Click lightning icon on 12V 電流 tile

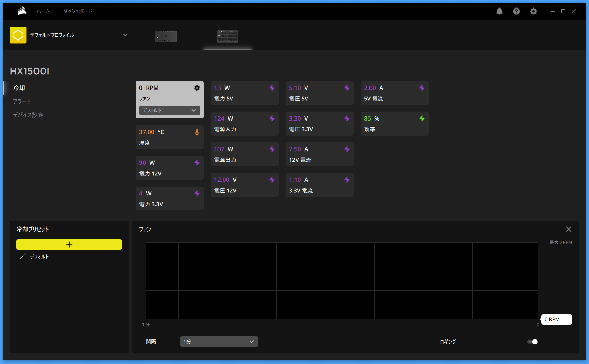(347, 149)
